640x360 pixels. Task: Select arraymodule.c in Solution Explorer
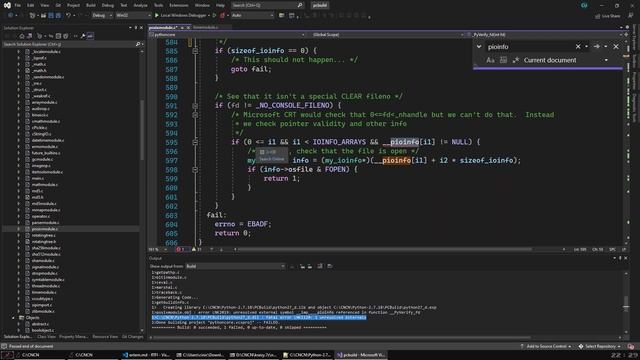pos(44,102)
